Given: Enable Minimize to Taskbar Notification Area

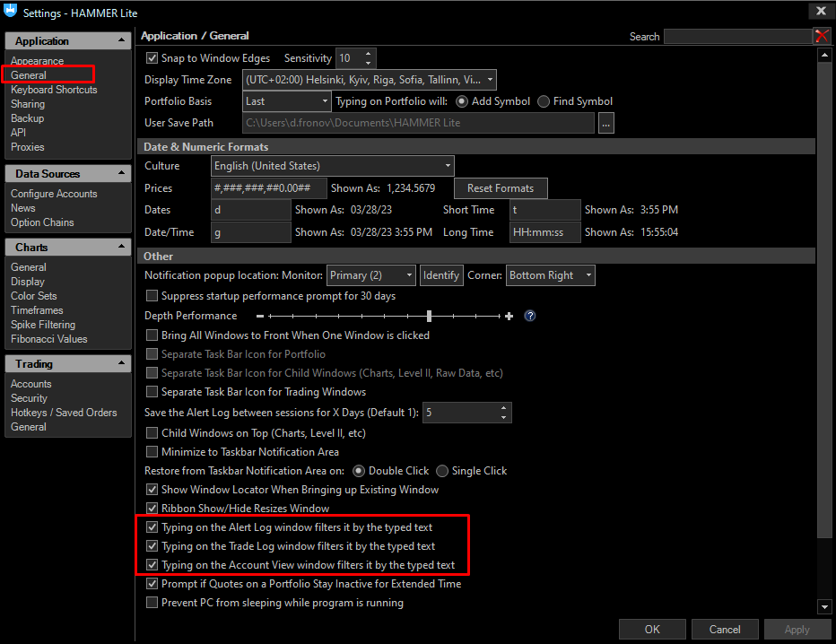Looking at the screenshot, I should [152, 451].
